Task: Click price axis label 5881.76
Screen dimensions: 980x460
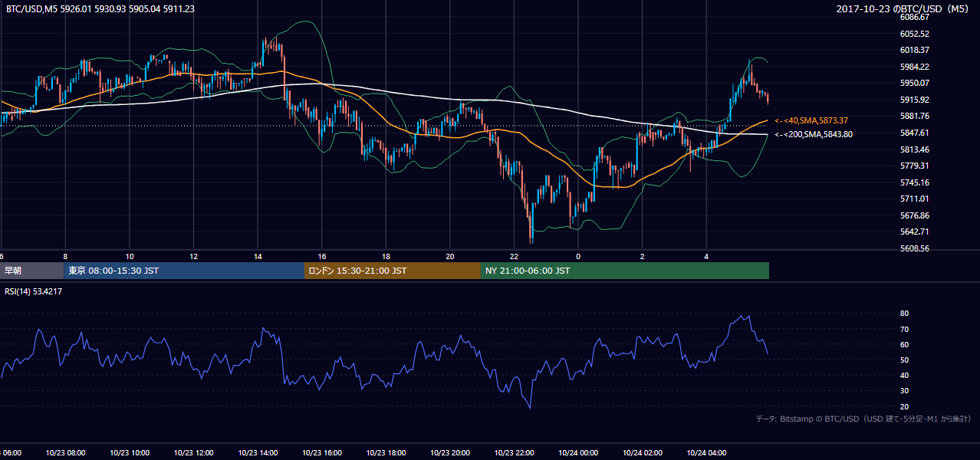Action: pos(915,116)
